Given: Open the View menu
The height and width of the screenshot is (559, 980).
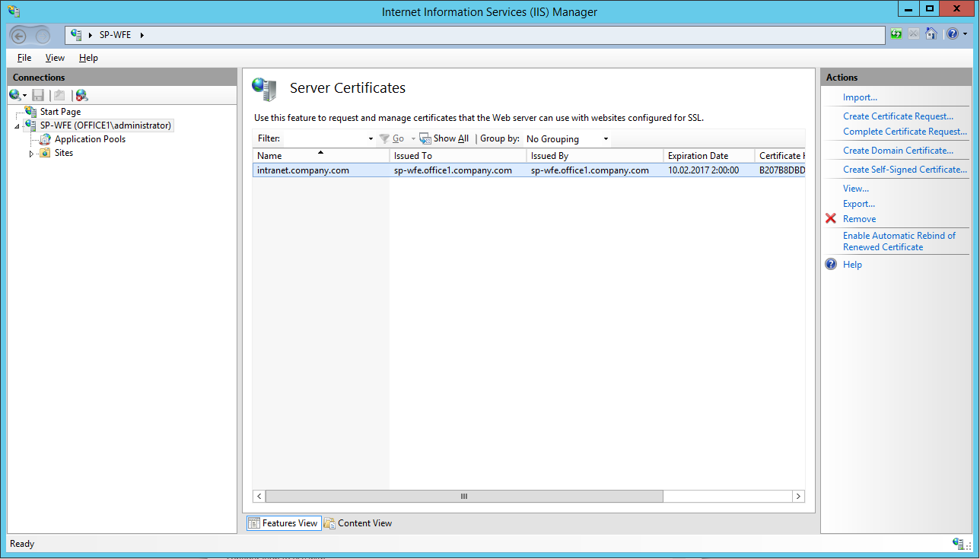Looking at the screenshot, I should coord(55,58).
